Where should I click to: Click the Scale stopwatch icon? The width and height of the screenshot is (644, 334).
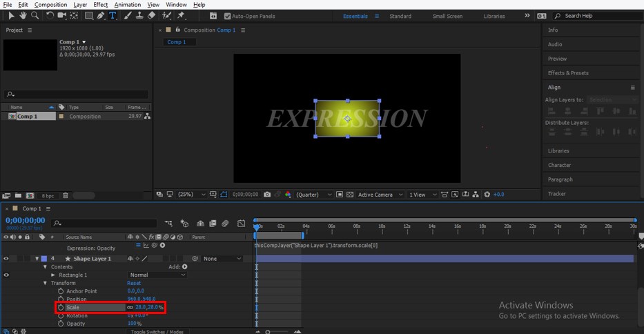pos(61,307)
